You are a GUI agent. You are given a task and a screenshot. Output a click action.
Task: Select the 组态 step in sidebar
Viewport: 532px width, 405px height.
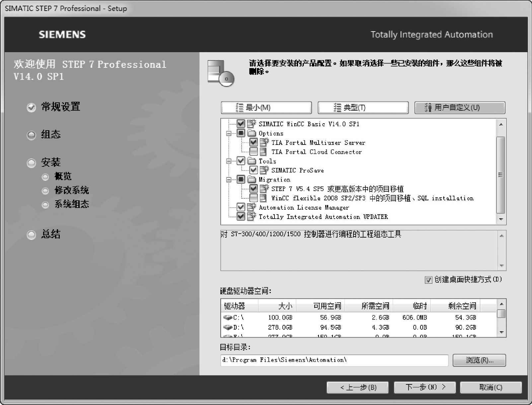(44, 135)
